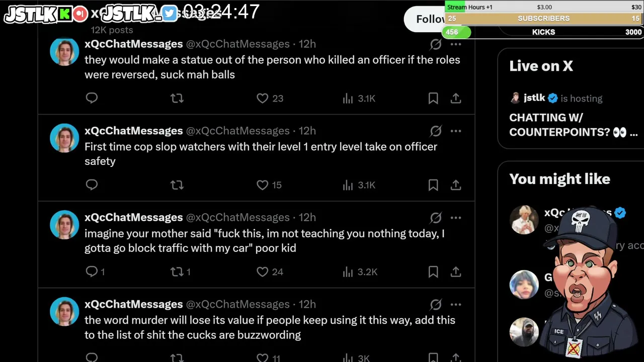Image resolution: width=644 pixels, height=362 pixels.
Task: Share the 'imagine your mother said' tweet
Action: click(456, 272)
